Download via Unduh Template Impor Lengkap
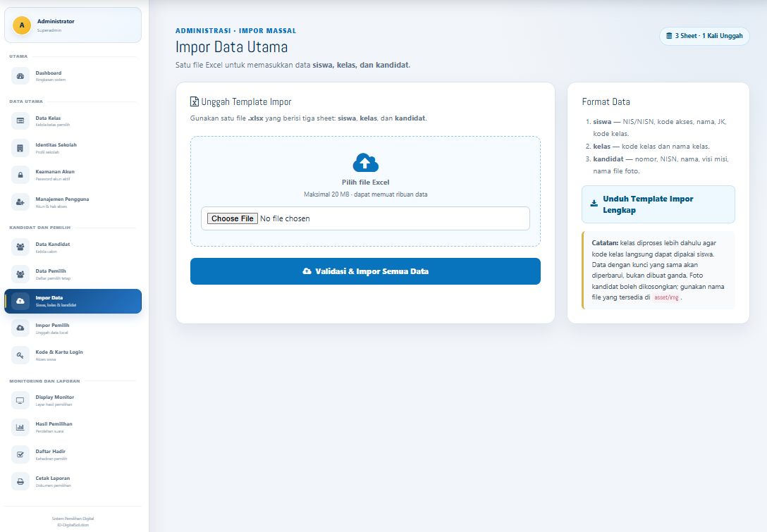 [658, 204]
